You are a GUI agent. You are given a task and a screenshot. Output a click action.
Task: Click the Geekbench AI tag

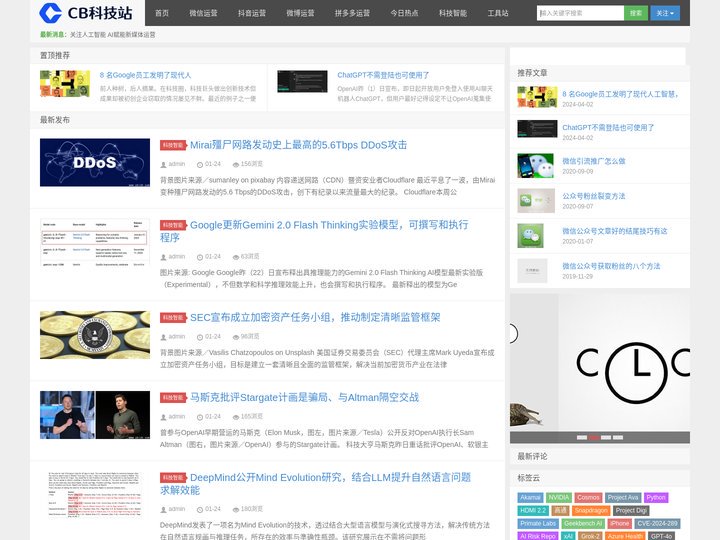583,523
